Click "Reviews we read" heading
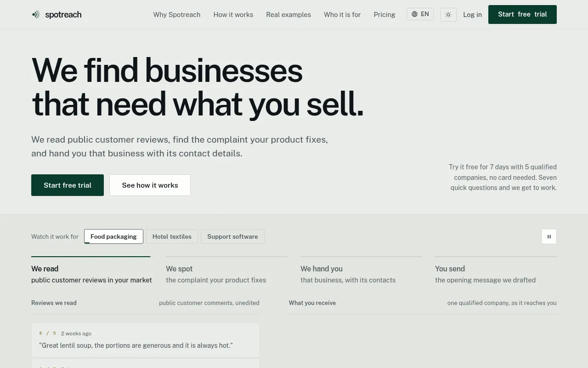Viewport: 588px width, 368px height. coord(54,303)
